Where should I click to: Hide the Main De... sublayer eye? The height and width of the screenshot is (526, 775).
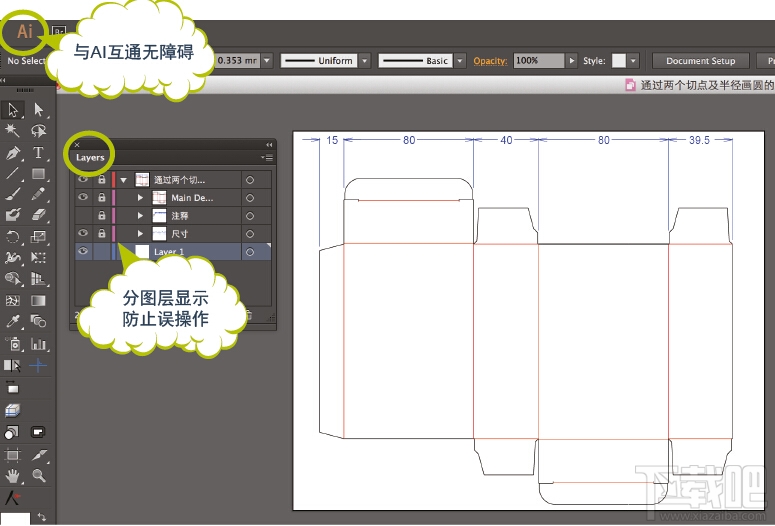point(83,197)
